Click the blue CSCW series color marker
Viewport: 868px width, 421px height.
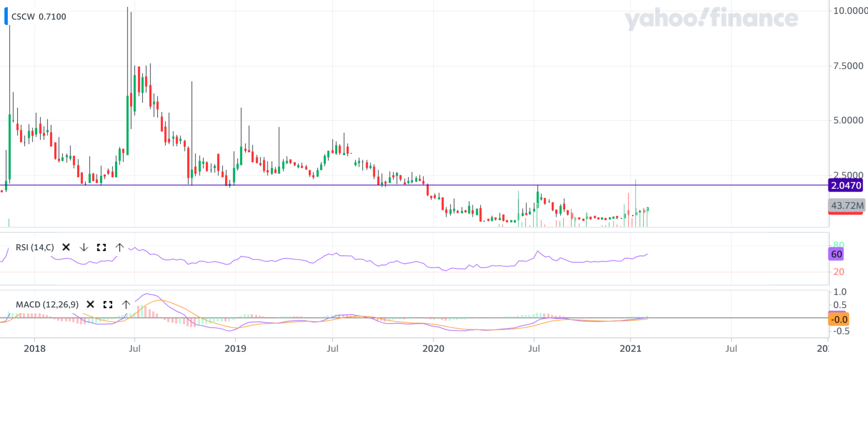[6, 16]
